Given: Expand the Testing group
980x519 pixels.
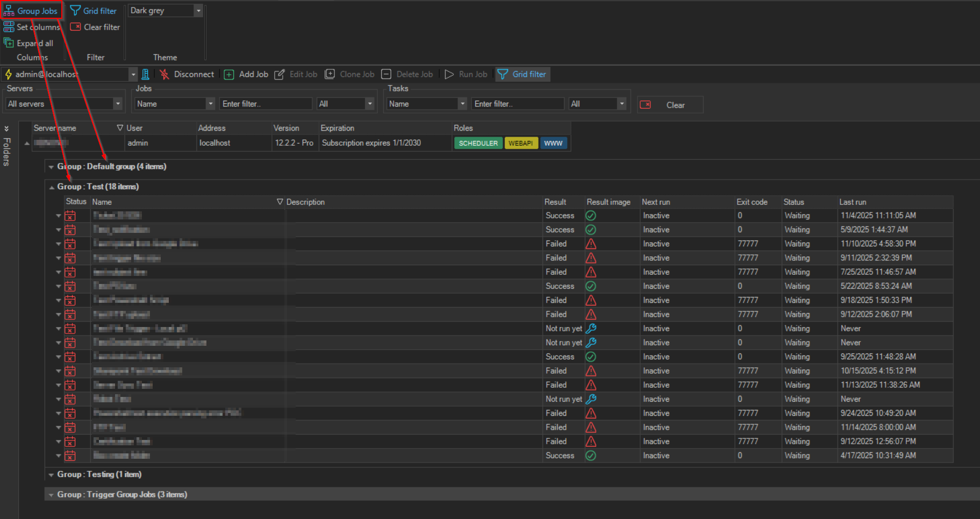Looking at the screenshot, I should 51,475.
